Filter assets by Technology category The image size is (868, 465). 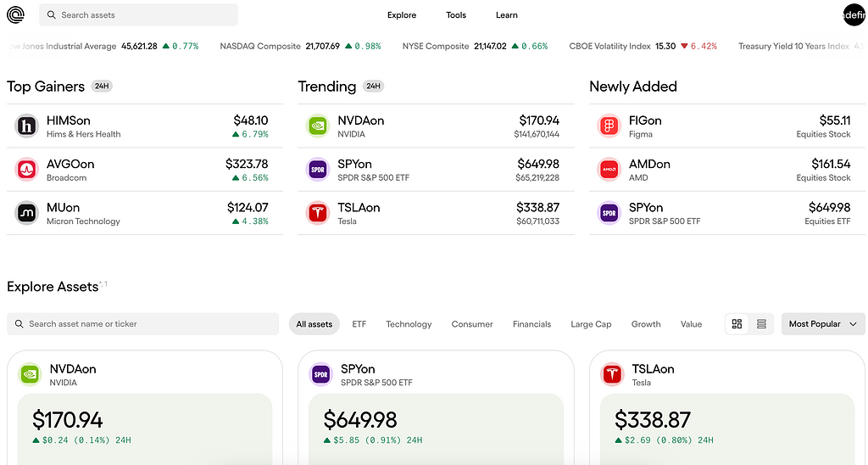coord(409,324)
